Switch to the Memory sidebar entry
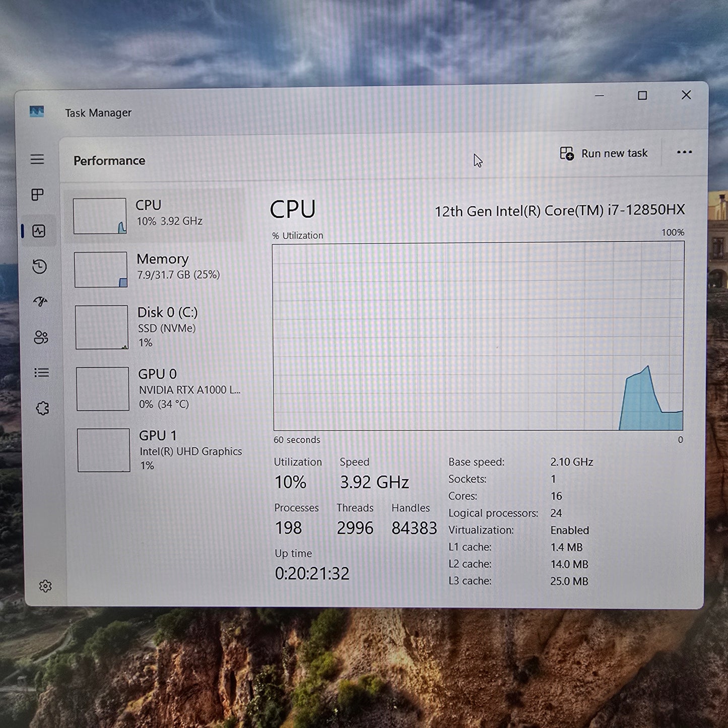The image size is (728, 728). (151, 269)
